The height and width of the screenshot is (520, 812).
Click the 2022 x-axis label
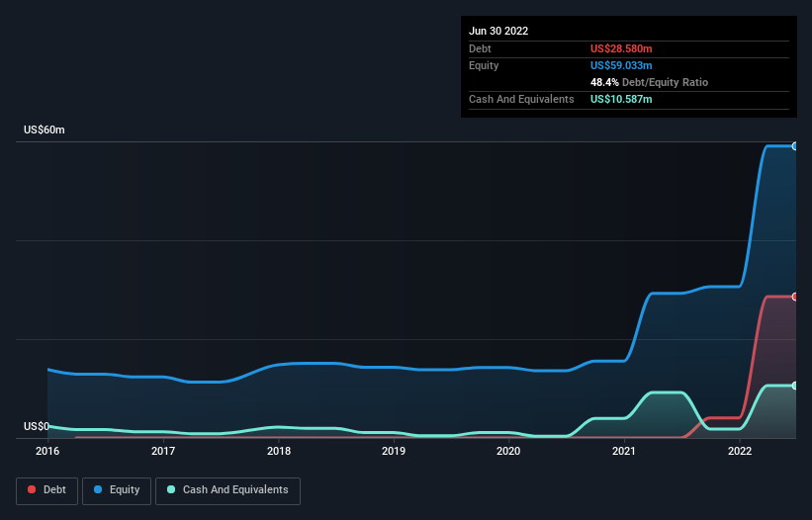tap(740, 451)
